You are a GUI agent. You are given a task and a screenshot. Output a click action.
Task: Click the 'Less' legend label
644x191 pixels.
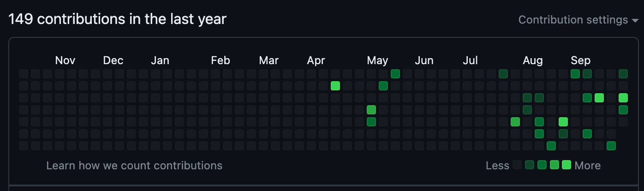tap(497, 166)
